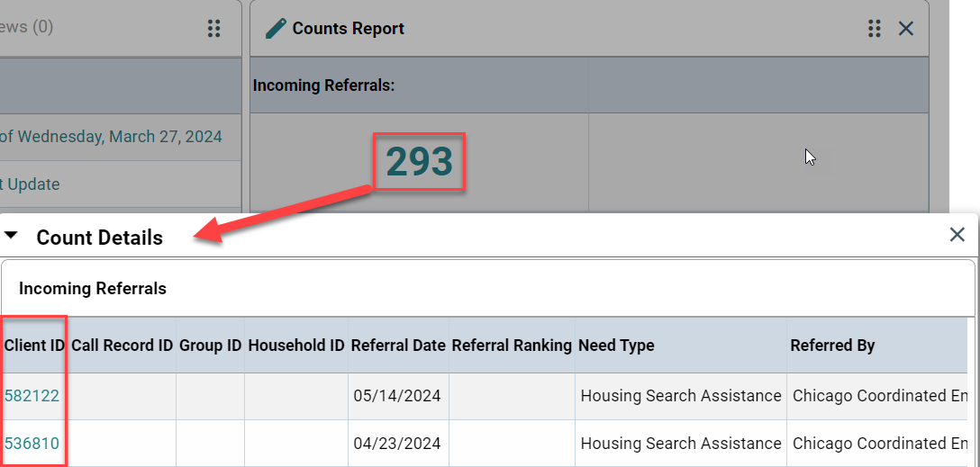Click the pencil edit icon beside Counts Report
This screenshot has height=467, width=980.
pos(276,29)
